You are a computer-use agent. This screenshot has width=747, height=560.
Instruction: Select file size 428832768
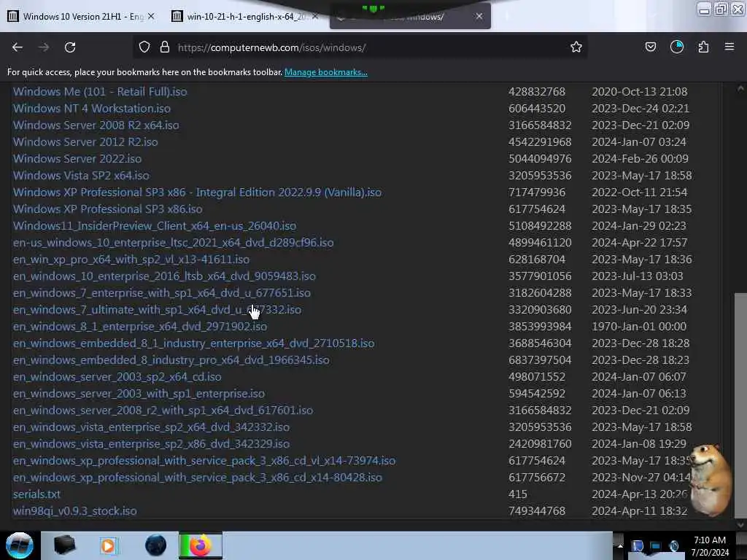point(537,91)
